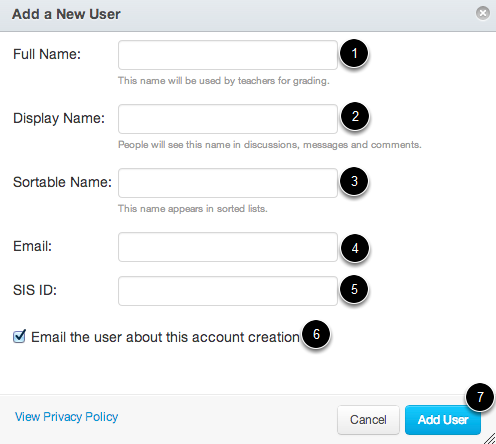Click the number 3 callout marker
Screen dimensions: 496x444
click(354, 181)
